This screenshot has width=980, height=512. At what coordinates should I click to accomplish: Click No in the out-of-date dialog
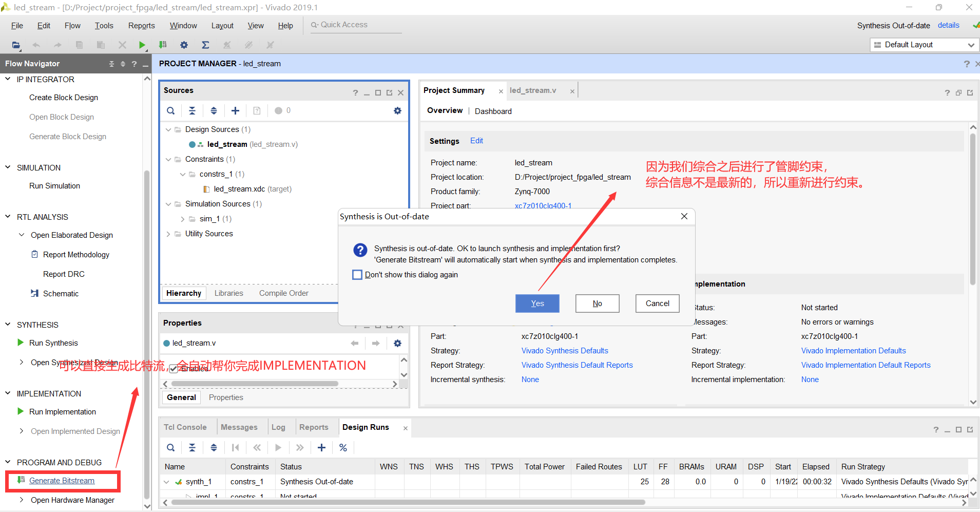click(598, 304)
